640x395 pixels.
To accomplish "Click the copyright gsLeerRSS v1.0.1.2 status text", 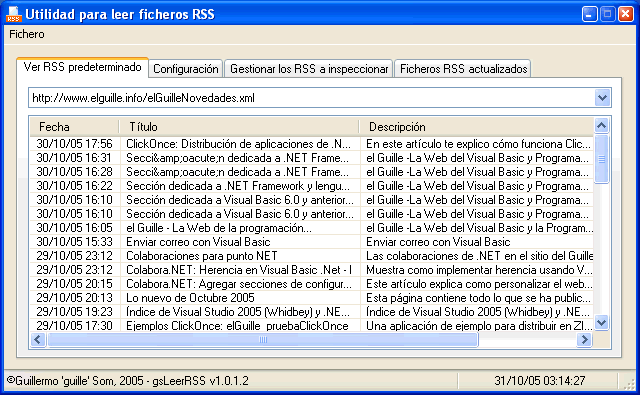I will click(x=128, y=381).
